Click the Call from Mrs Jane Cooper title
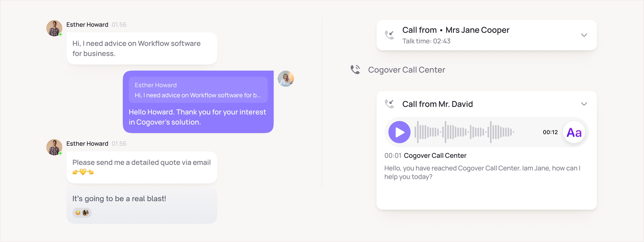This screenshot has height=242, width=644. [x=455, y=30]
